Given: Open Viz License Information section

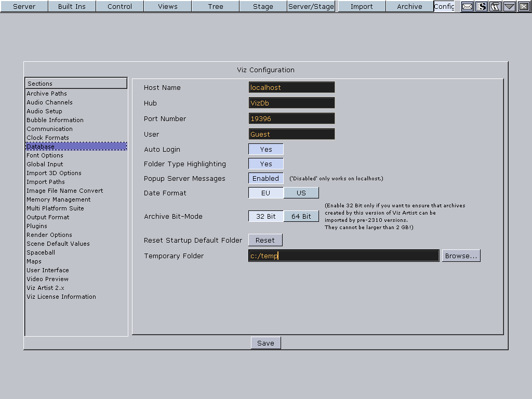Looking at the screenshot, I should (x=61, y=297).
